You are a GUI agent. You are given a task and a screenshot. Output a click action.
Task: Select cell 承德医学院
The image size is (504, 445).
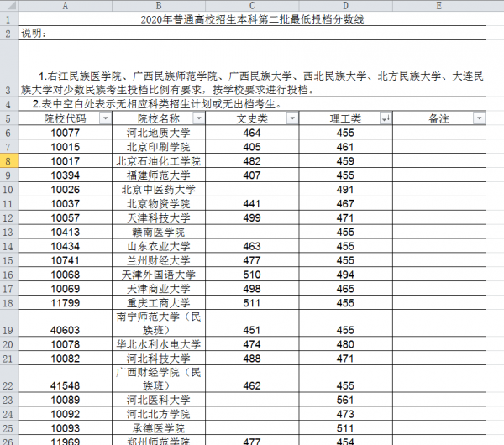pos(159,428)
